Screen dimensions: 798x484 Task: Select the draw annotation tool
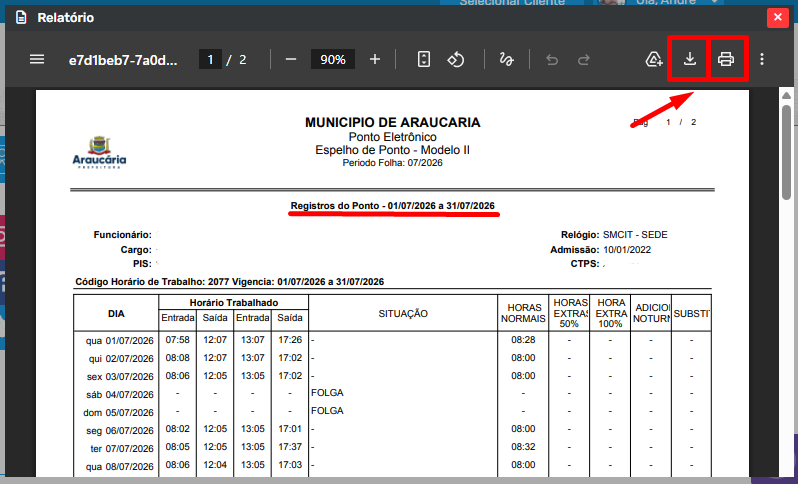pos(506,60)
